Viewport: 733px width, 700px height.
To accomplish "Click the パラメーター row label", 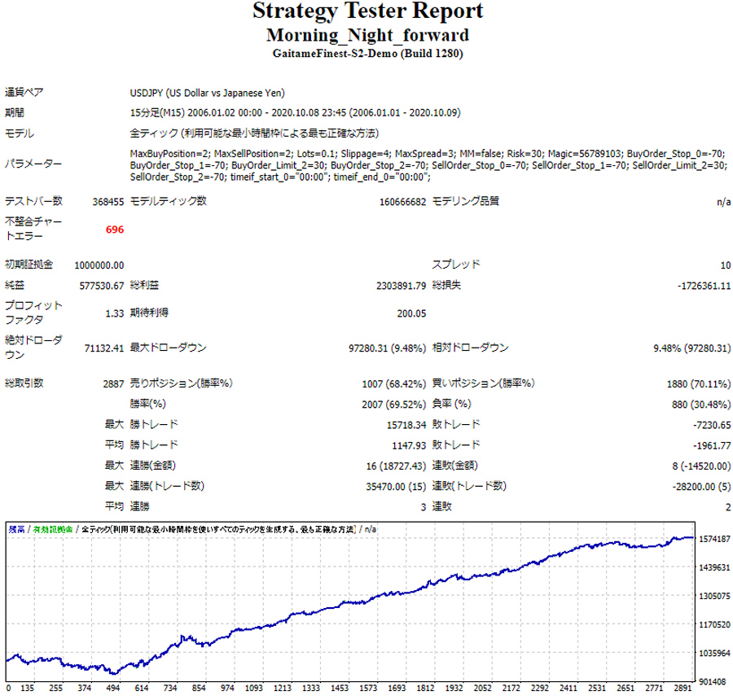I will coord(33,164).
